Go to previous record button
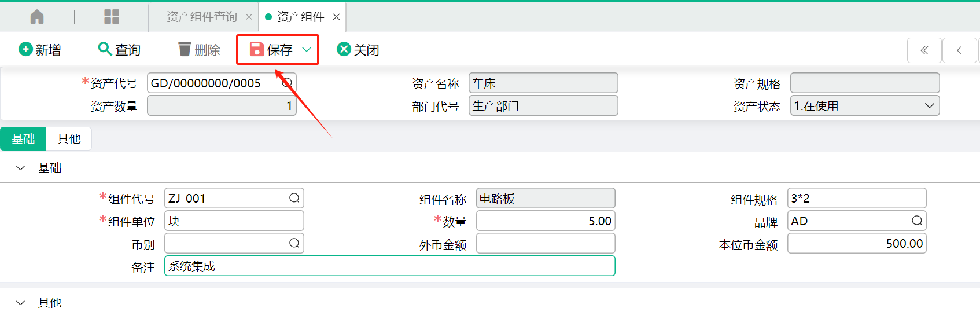The height and width of the screenshot is (319, 980). 959,50
